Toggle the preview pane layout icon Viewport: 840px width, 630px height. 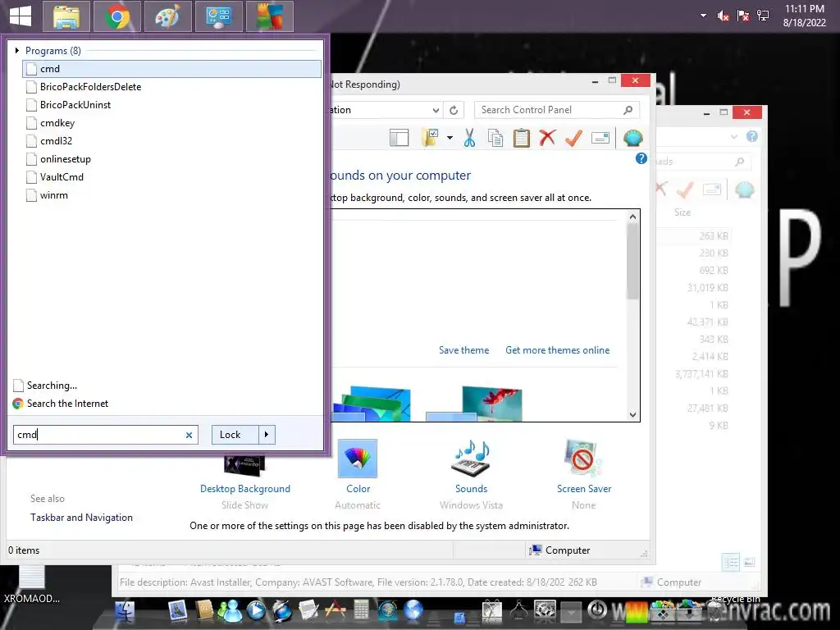tap(399, 138)
